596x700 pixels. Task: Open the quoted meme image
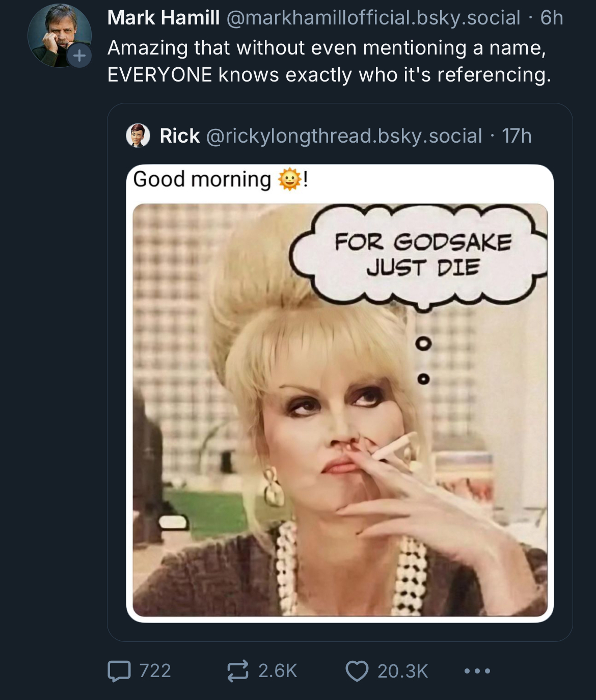340,410
